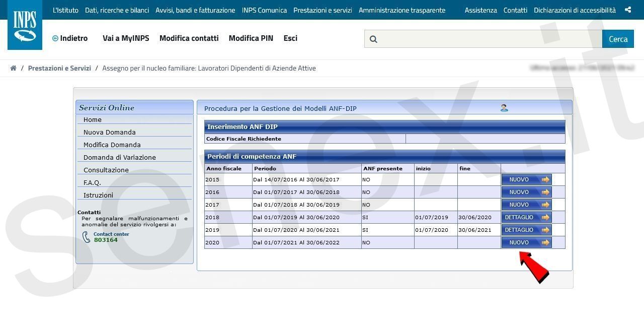
Task: Click the INPS logo
Action: pyautogui.click(x=25, y=25)
